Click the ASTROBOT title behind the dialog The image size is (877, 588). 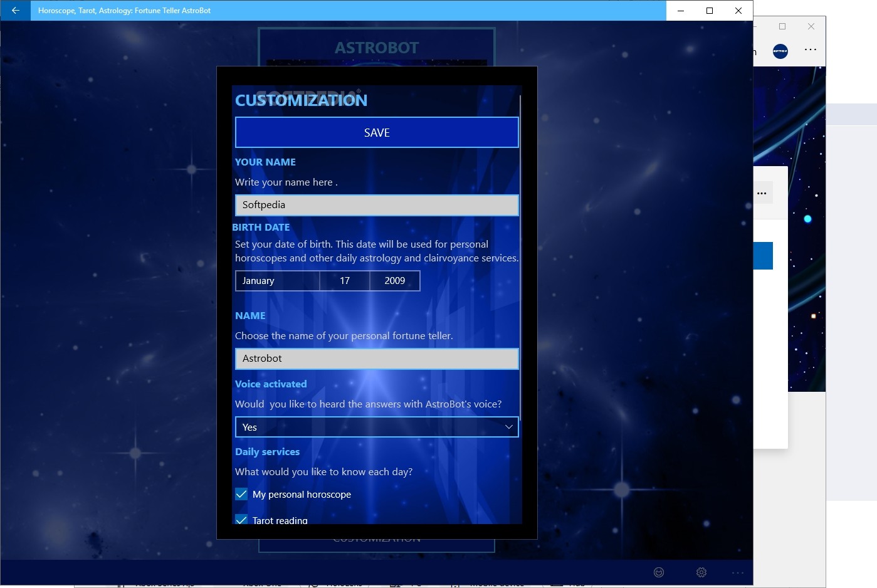point(377,48)
